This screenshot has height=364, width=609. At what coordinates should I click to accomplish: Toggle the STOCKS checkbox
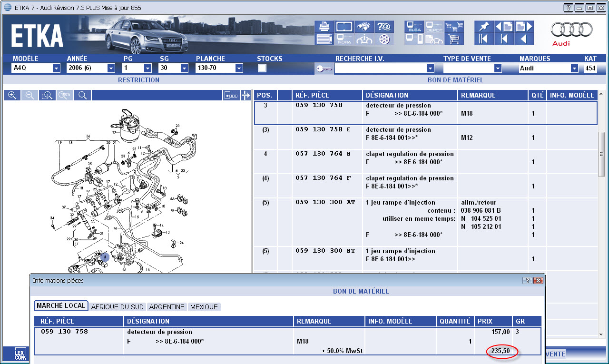[x=262, y=68]
